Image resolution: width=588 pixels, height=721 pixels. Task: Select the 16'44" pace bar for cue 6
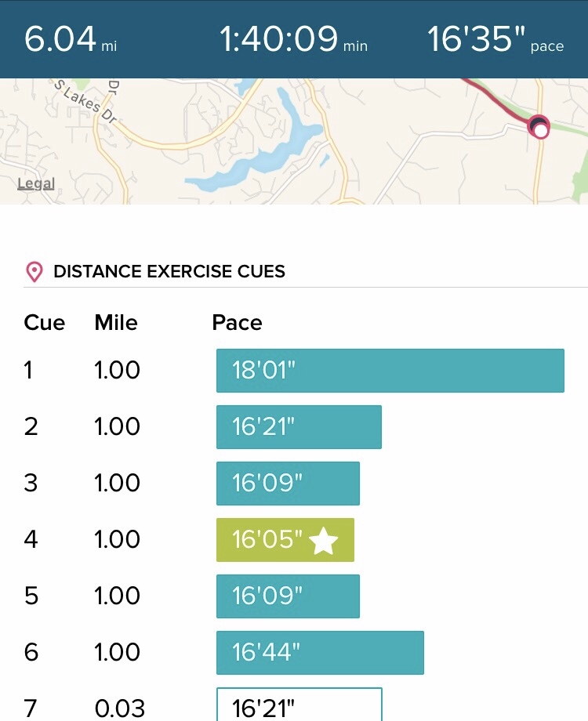320,653
